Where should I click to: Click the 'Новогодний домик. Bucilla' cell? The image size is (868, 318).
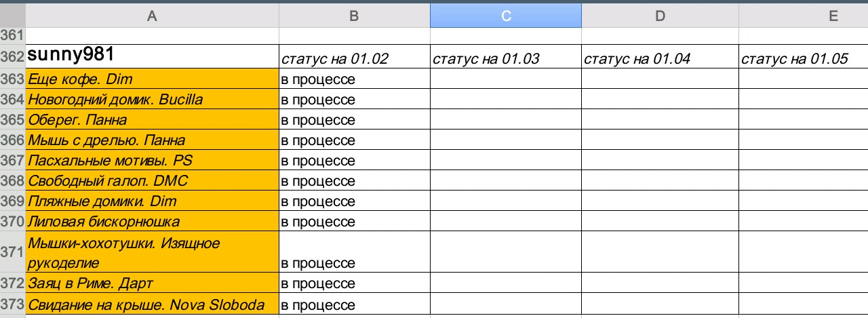(x=152, y=100)
